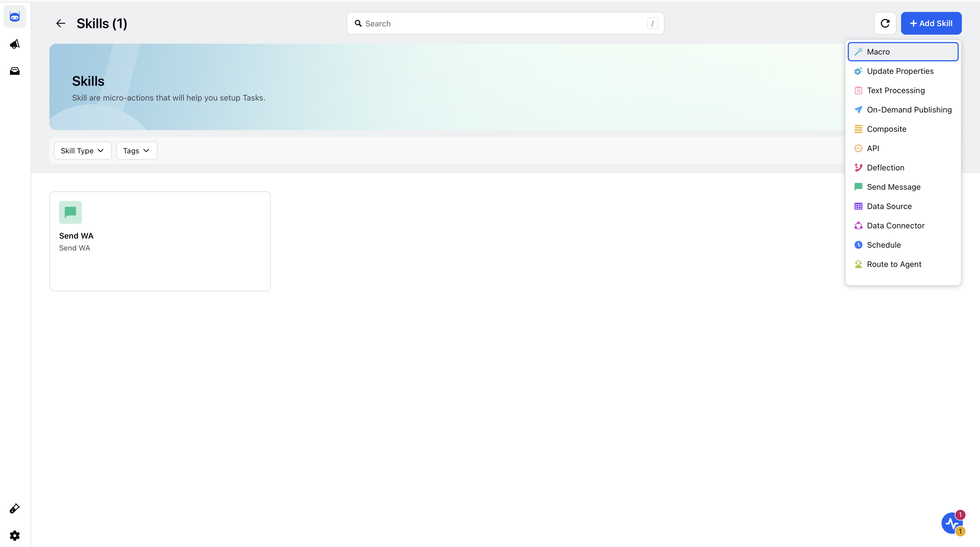
Task: Select Text Processing menu entry
Action: (x=903, y=91)
